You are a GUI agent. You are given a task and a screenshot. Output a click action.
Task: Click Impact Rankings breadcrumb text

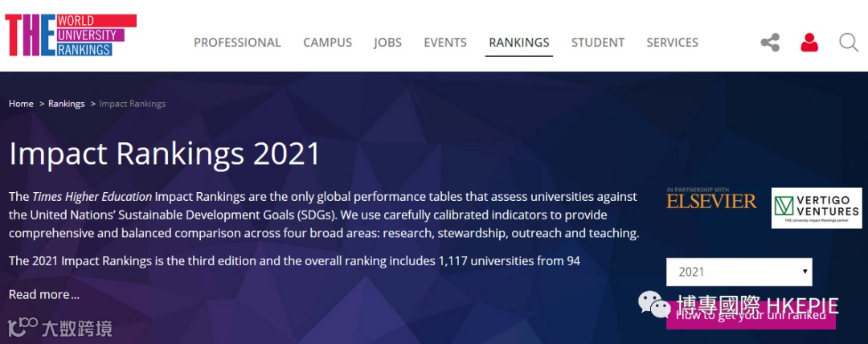[133, 104]
